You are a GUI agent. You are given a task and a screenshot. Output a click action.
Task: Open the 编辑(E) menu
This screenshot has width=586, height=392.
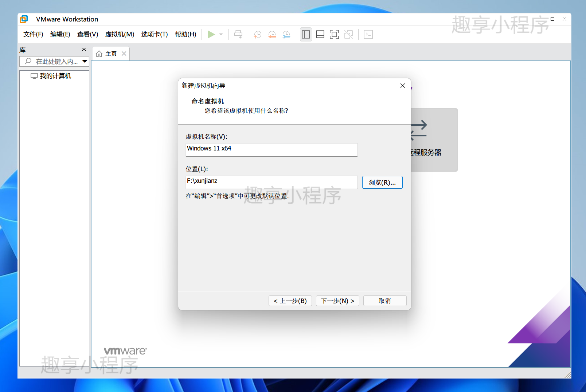pos(60,34)
